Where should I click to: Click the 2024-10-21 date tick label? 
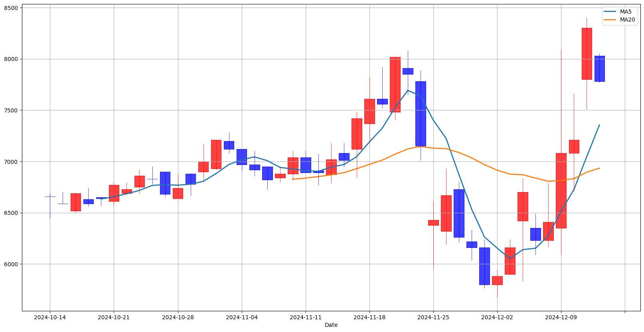[x=114, y=317]
